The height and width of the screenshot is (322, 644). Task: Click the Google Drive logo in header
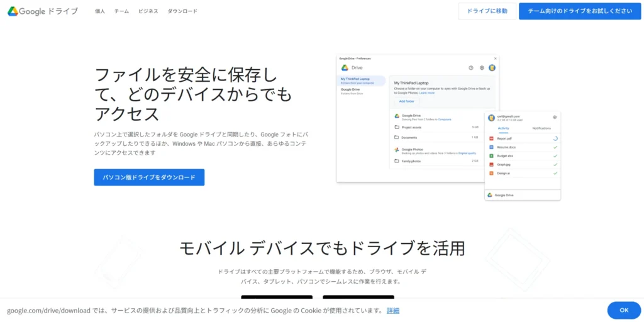click(43, 11)
